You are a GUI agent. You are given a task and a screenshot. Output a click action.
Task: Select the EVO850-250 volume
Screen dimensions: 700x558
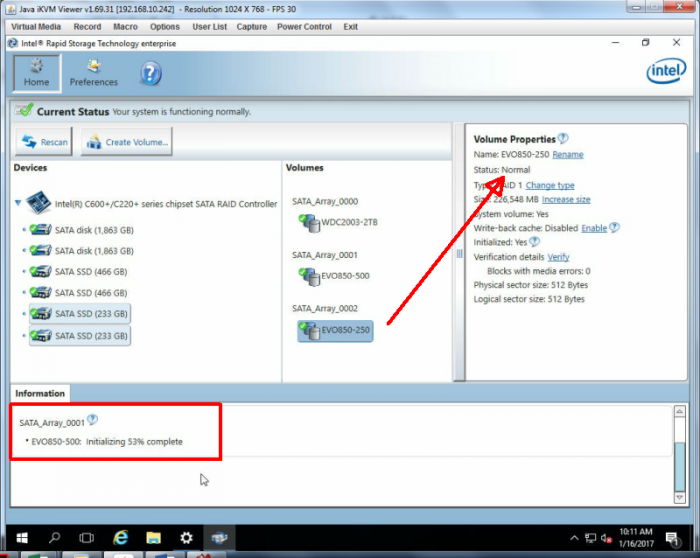point(335,331)
